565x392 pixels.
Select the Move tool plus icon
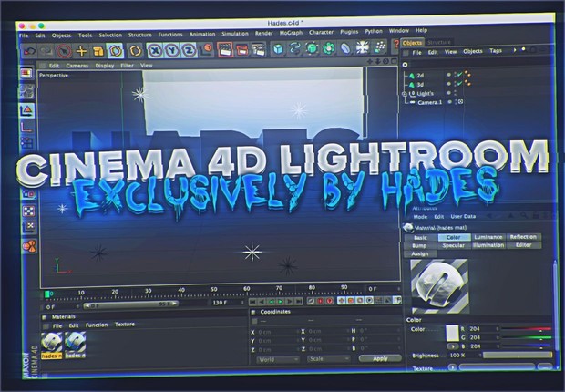click(x=81, y=51)
